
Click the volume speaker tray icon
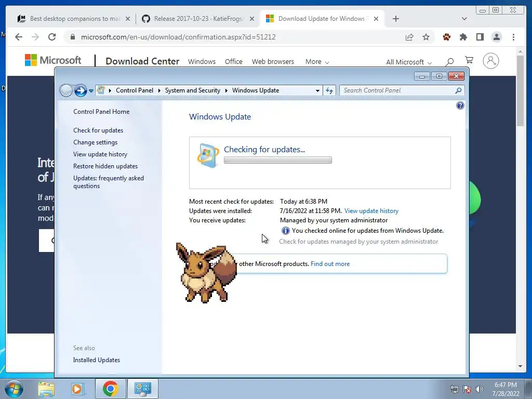[x=480, y=389]
